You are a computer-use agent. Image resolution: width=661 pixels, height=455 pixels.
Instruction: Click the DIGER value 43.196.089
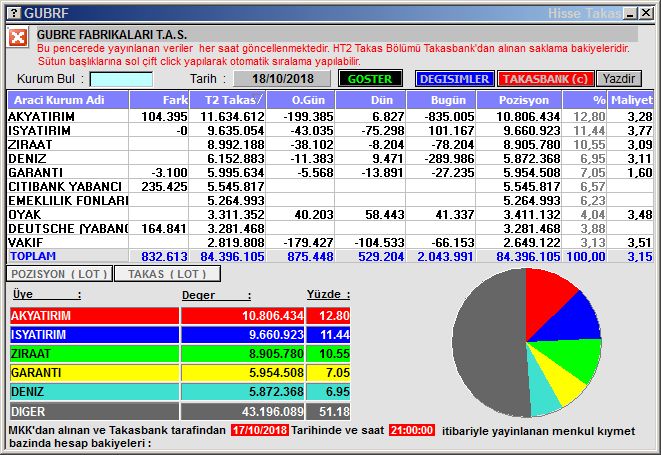[x=272, y=411]
